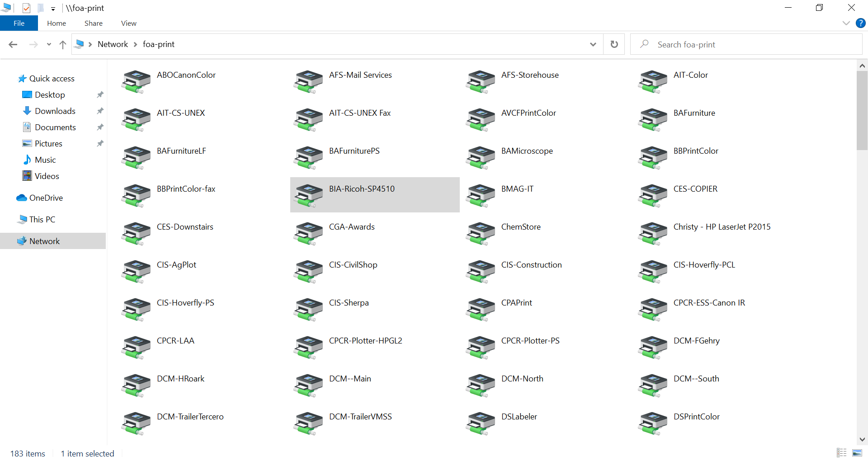Select the CIS-AgPlot printer icon
This screenshot has width=868, height=461.
point(136,271)
